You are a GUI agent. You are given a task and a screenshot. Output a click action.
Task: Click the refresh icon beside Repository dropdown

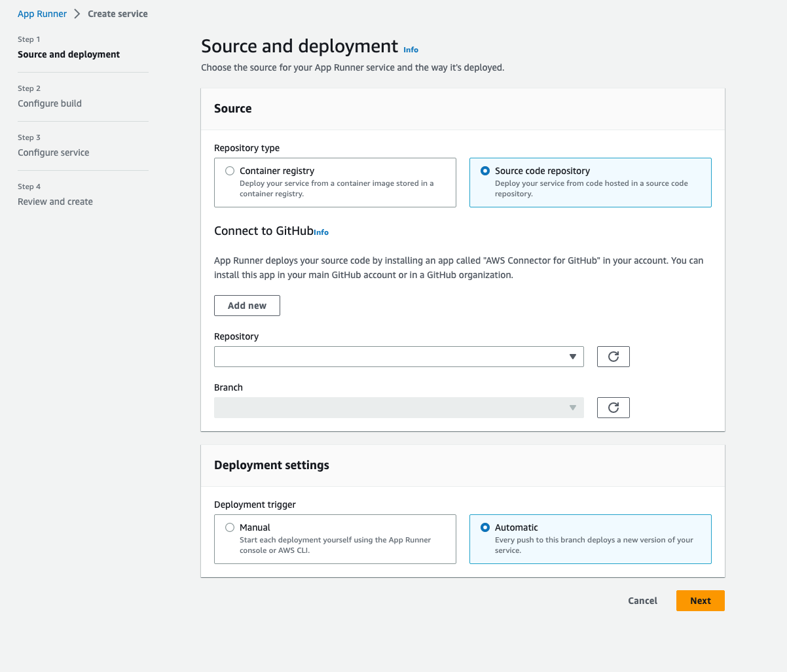[x=613, y=357]
